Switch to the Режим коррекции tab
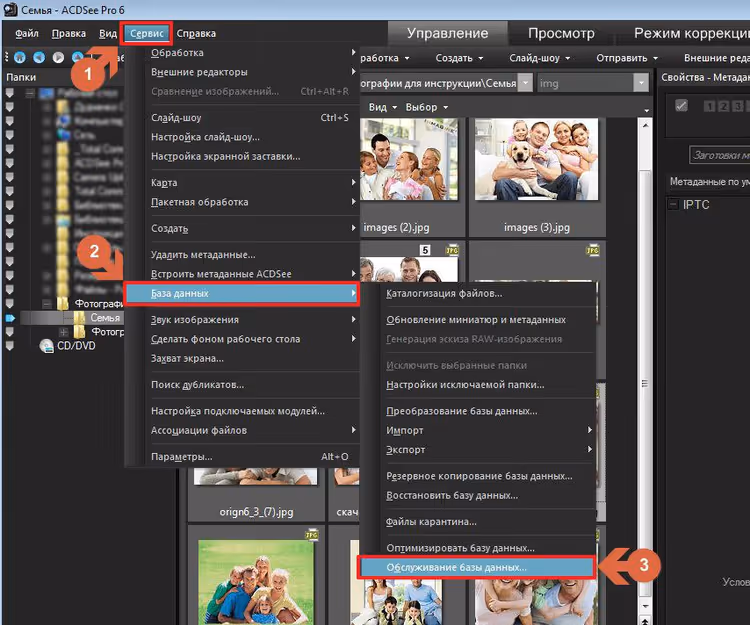The width and height of the screenshot is (750, 625). click(691, 33)
